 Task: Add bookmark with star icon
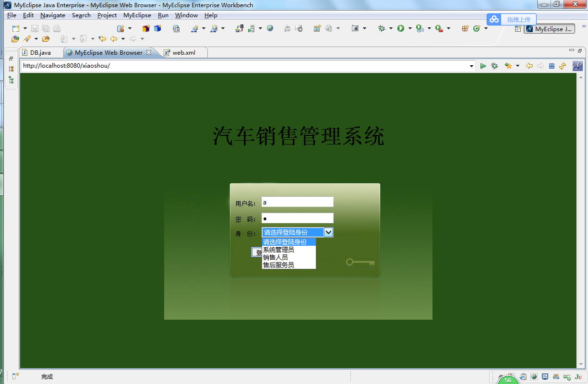click(x=508, y=66)
